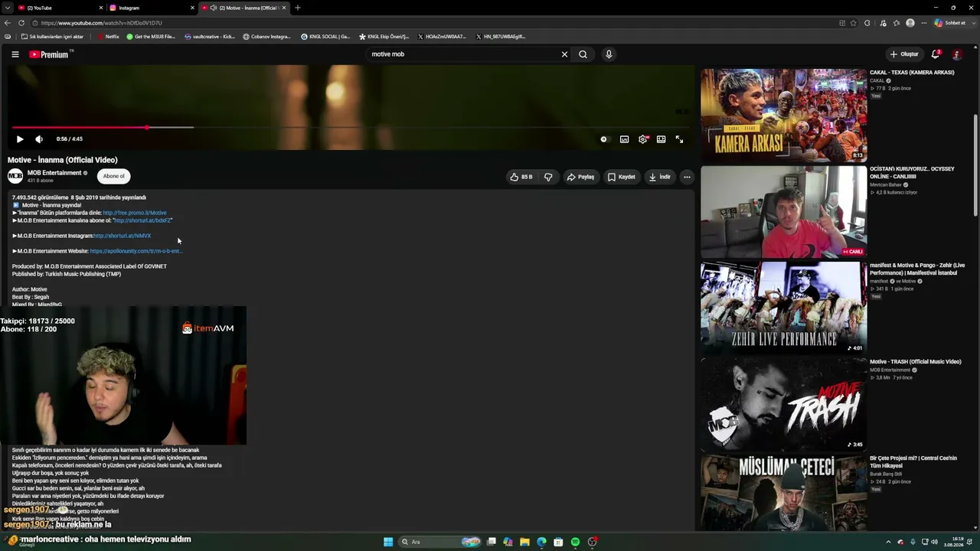This screenshot has width=980, height=551.
Task: Open the Get the M3U8 File bookmark
Action: [x=151, y=37]
